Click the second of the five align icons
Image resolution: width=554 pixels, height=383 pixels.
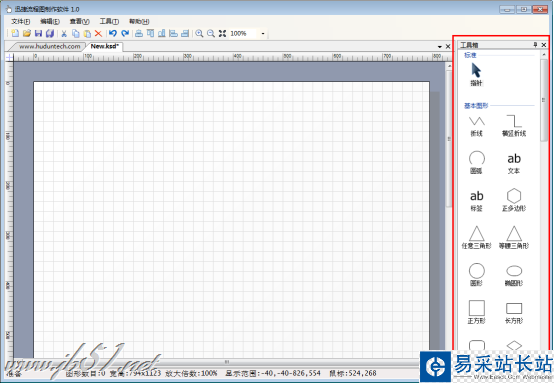pyautogui.click(x=151, y=33)
